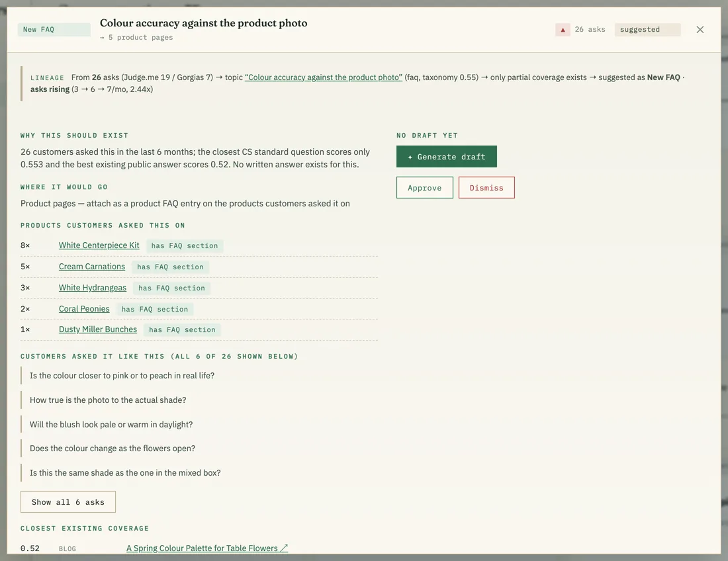This screenshot has height=561, width=728.
Task: Open the lineage topic link
Action: (x=324, y=77)
